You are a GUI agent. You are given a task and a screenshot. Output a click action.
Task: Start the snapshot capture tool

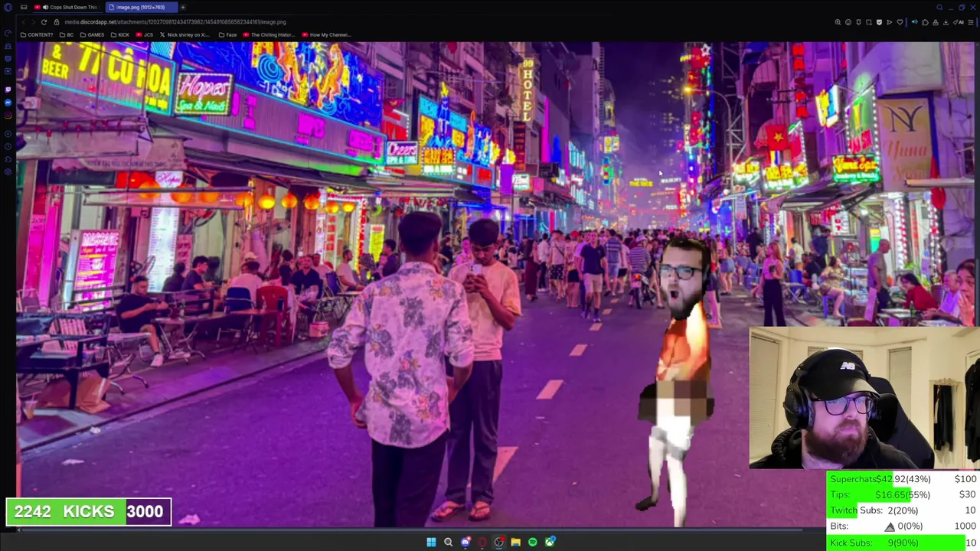click(x=869, y=22)
